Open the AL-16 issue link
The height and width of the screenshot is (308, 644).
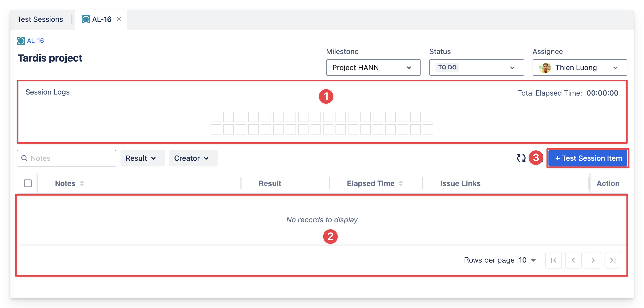(x=35, y=41)
